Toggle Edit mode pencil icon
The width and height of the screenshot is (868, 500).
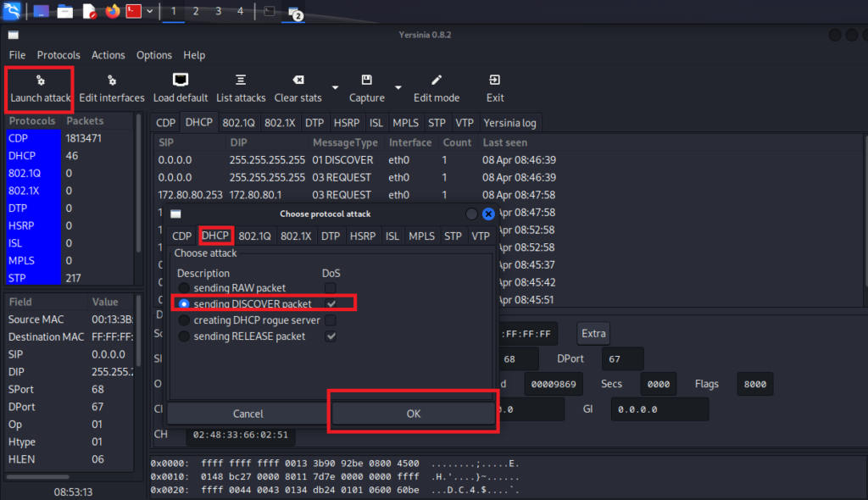[437, 81]
